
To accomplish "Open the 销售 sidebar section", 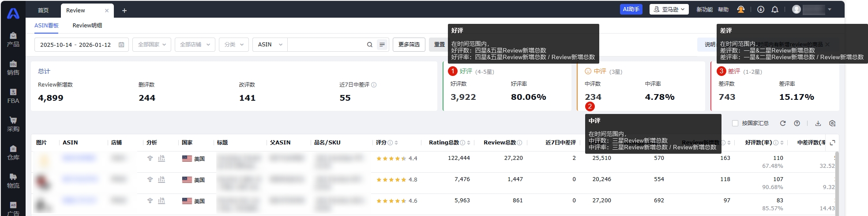I will (x=13, y=68).
